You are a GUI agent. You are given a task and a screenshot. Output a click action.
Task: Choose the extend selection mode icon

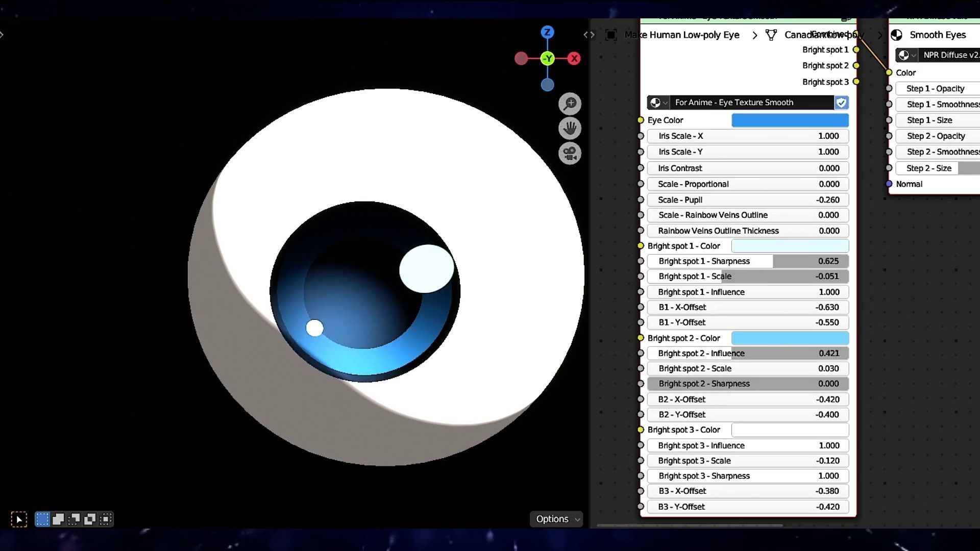pyautogui.click(x=58, y=519)
